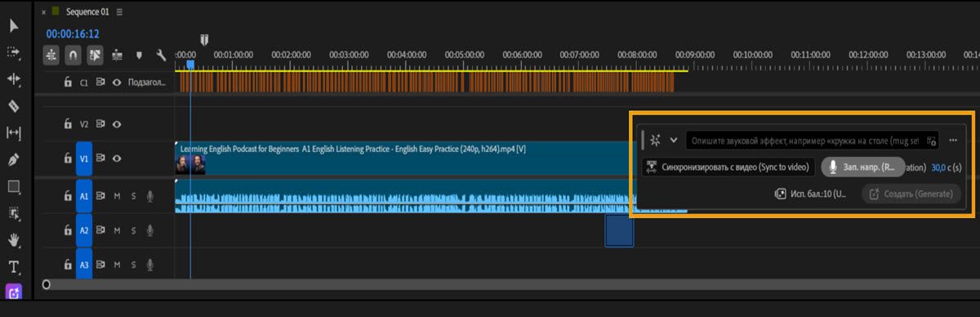This screenshot has width=980, height=317.
Task: Hide the C1 subtitle track eye
Action: 117,83
